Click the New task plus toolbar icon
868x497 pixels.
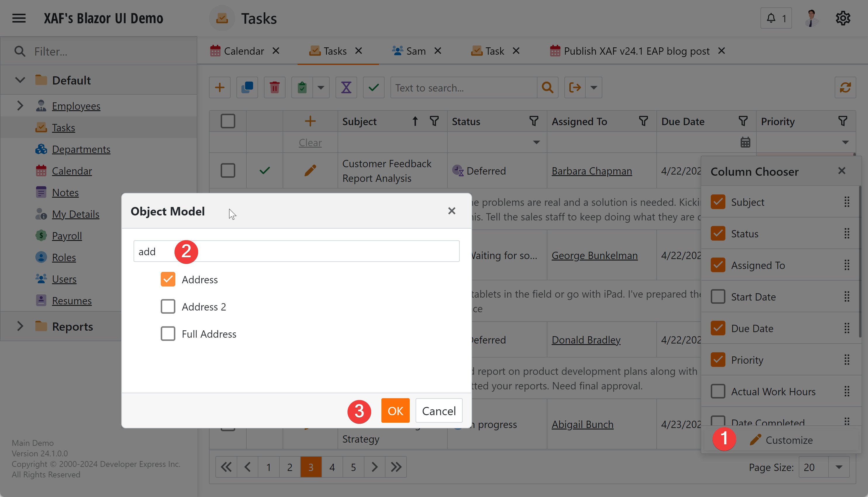[x=220, y=88]
